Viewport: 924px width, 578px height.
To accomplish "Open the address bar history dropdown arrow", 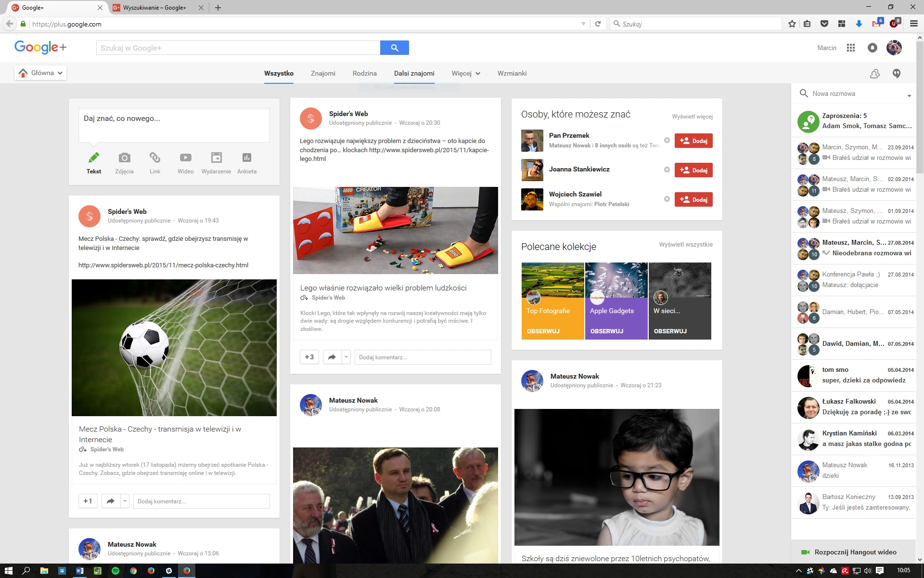I will click(x=583, y=24).
